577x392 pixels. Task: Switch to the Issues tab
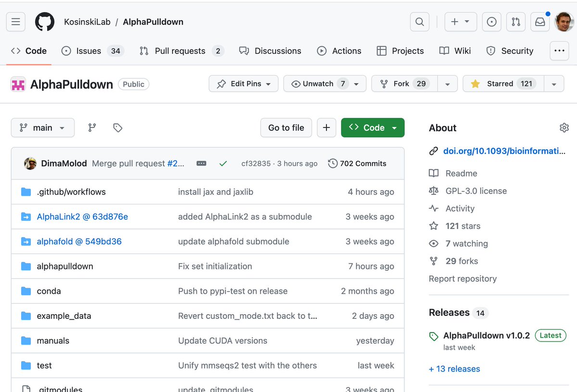coord(93,51)
